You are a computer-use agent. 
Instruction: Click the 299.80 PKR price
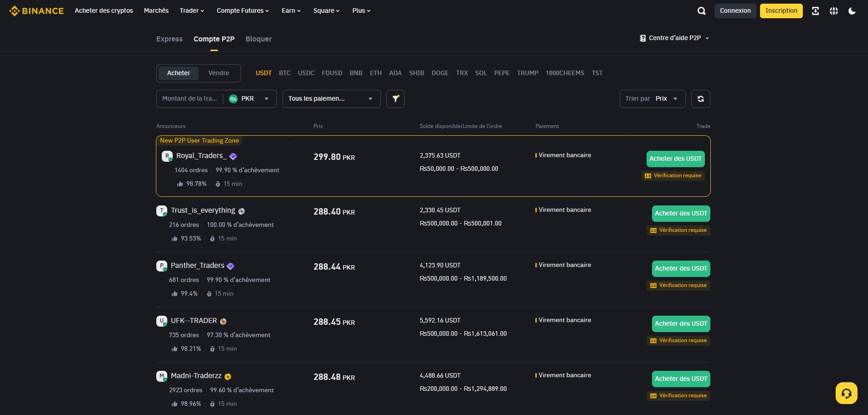point(334,157)
